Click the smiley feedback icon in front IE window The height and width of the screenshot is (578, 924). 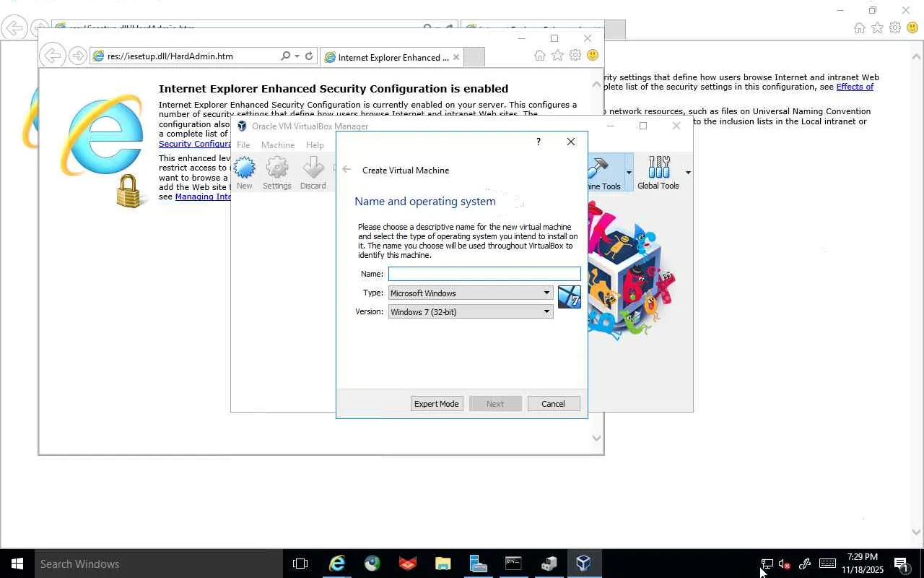pyautogui.click(x=593, y=56)
